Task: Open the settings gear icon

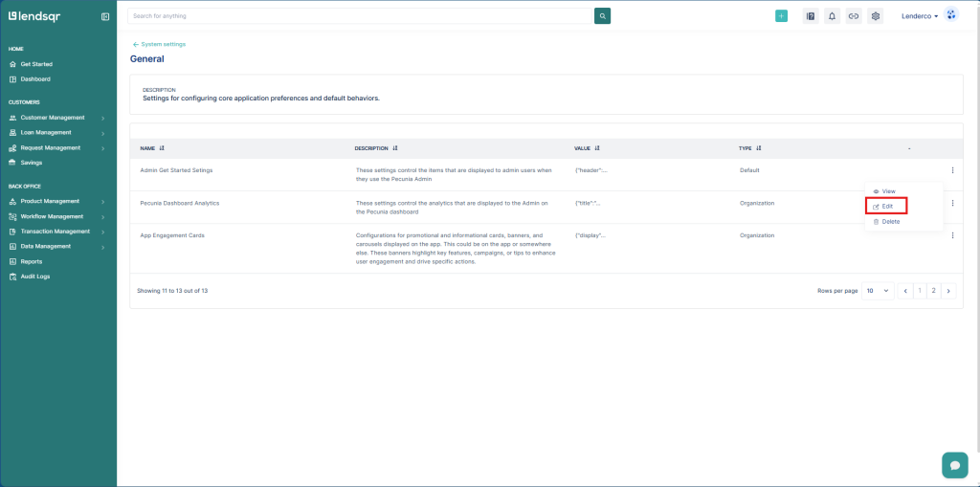Action: pos(875,16)
